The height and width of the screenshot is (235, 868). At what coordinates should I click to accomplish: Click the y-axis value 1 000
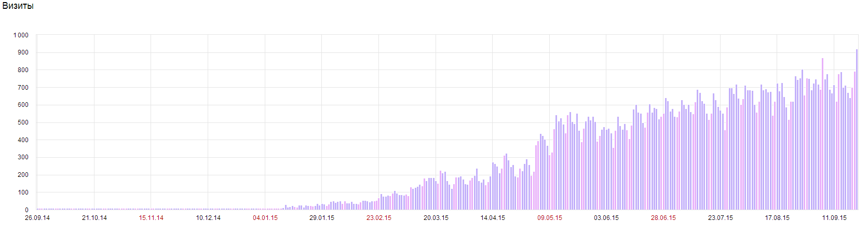click(x=21, y=35)
